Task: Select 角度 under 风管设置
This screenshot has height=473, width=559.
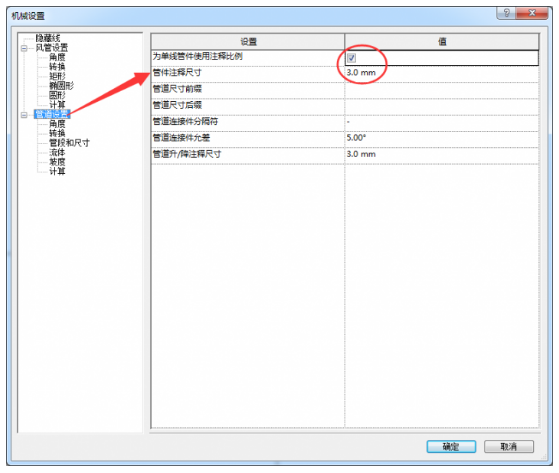Action: pos(57,57)
